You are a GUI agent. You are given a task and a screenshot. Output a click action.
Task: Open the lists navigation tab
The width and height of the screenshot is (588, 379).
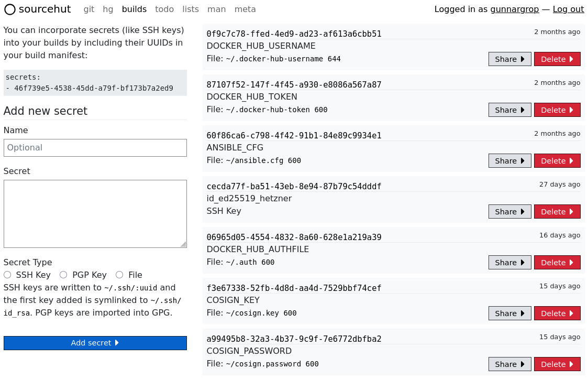click(x=191, y=9)
